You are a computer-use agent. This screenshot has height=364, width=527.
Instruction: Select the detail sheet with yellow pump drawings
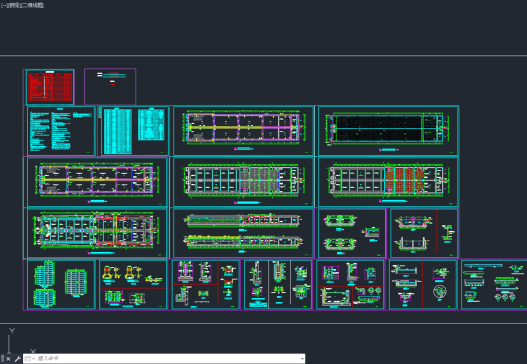(x=133, y=284)
